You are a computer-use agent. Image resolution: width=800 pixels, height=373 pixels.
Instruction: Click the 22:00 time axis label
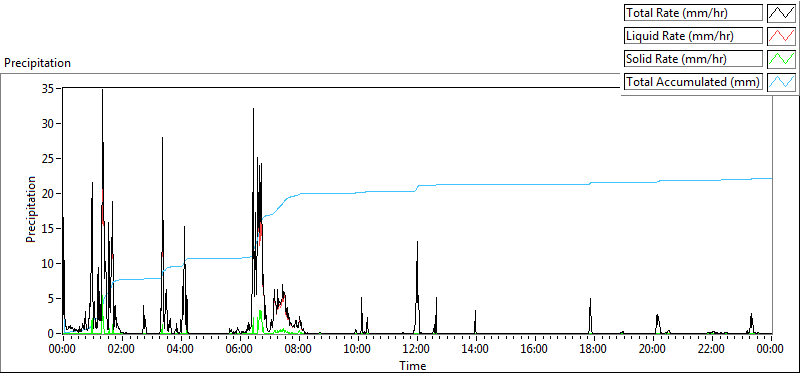(x=712, y=349)
